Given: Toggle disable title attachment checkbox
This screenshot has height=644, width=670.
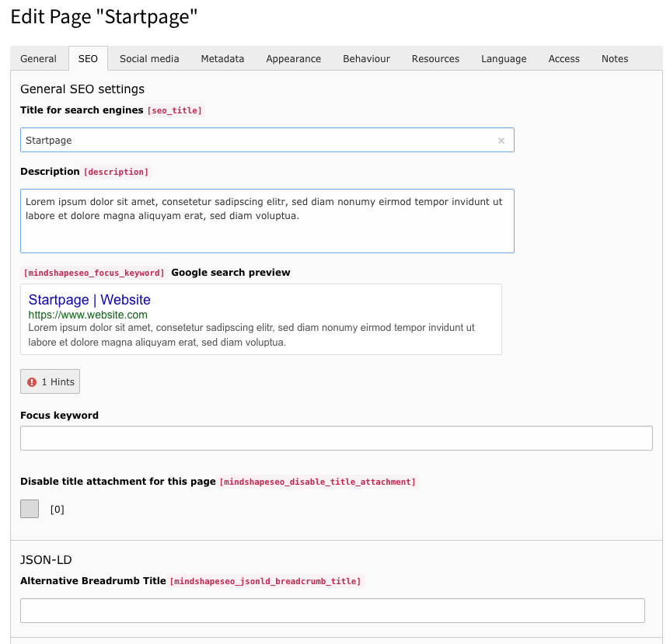Looking at the screenshot, I should click(x=29, y=508).
